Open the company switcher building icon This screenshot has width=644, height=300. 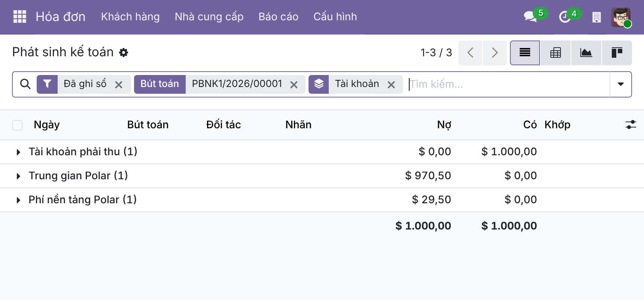(x=596, y=17)
